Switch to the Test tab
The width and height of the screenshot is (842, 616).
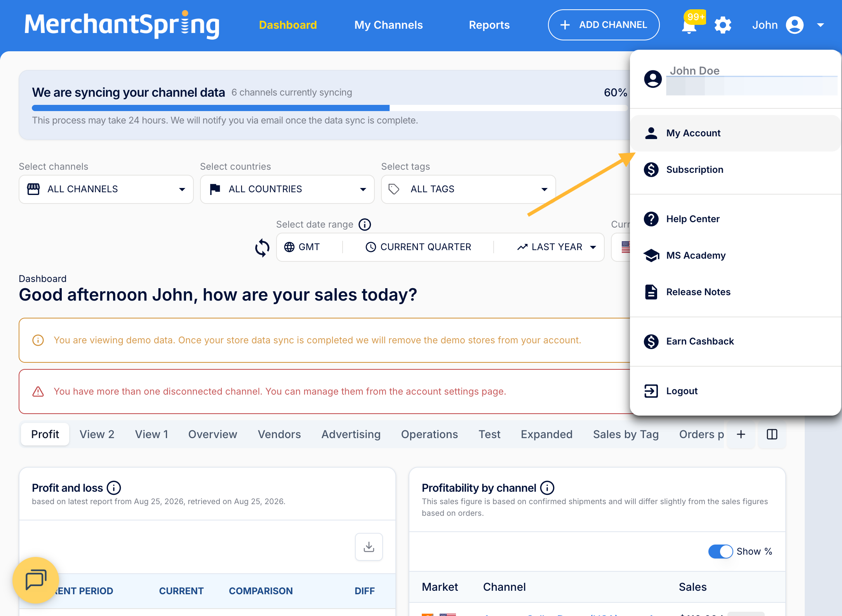(489, 434)
